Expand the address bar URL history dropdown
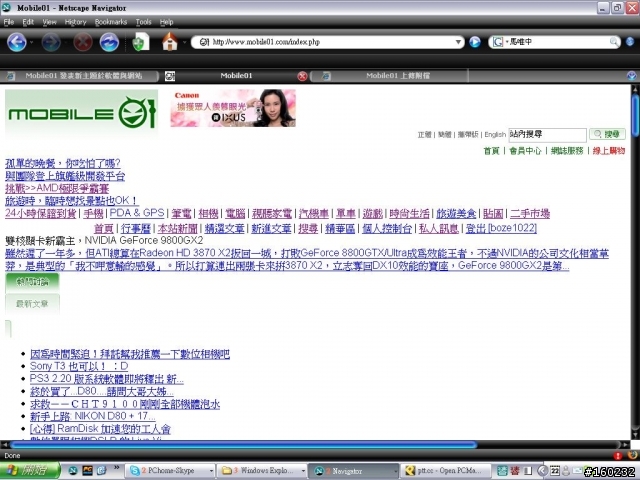This screenshot has height=480, width=640. 458,42
